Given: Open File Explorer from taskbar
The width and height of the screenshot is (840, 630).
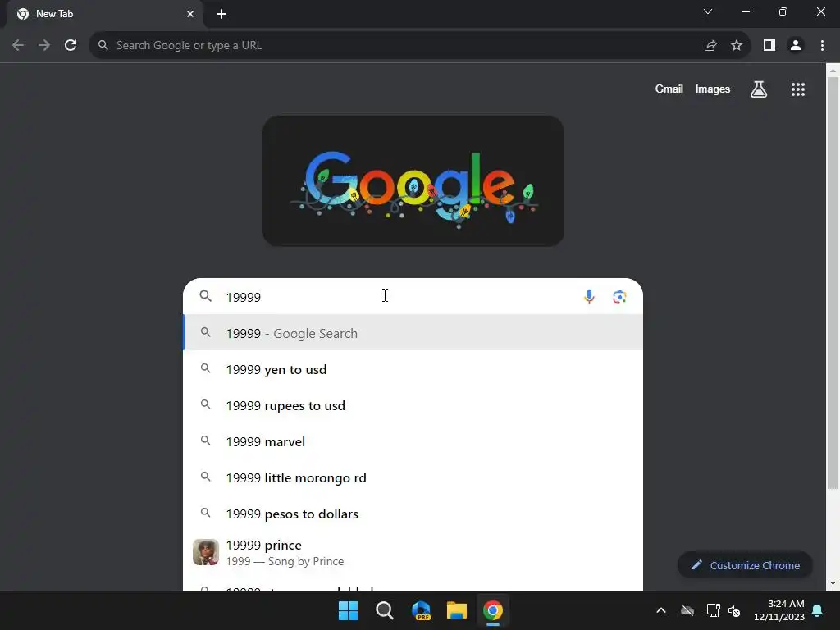Looking at the screenshot, I should 457,610.
